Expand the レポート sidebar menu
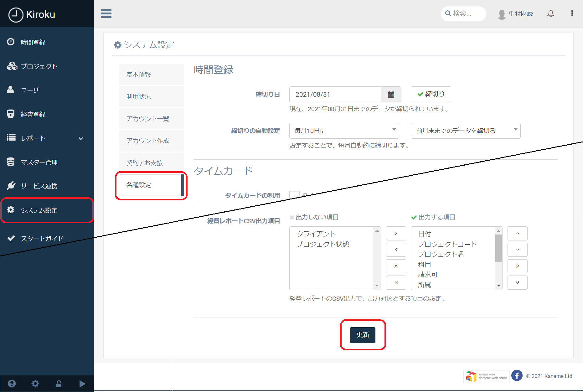 [47, 138]
